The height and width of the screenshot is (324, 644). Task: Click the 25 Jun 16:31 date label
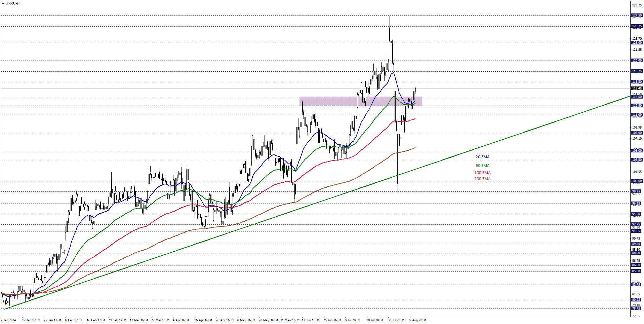coord(332,320)
